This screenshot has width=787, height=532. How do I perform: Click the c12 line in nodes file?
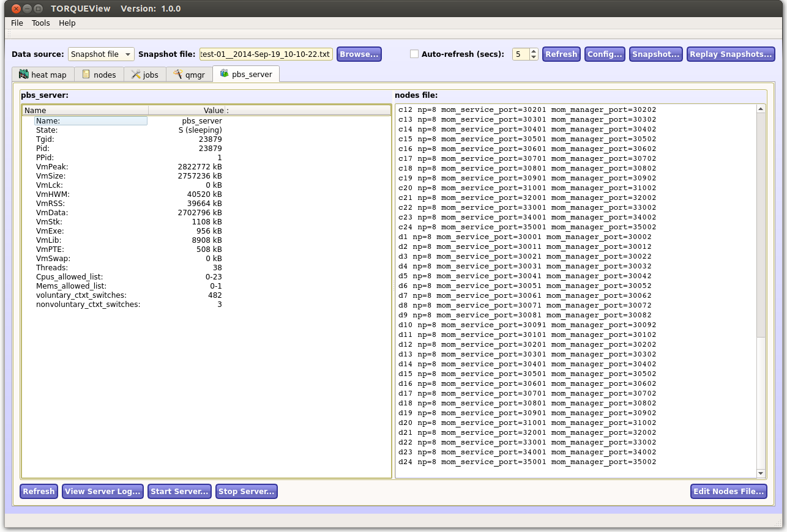coord(527,109)
